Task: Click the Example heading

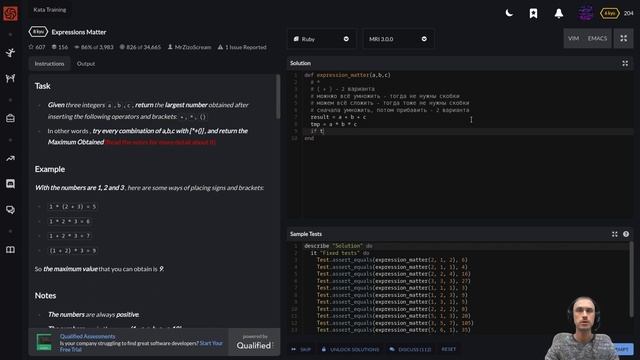Action: point(50,169)
